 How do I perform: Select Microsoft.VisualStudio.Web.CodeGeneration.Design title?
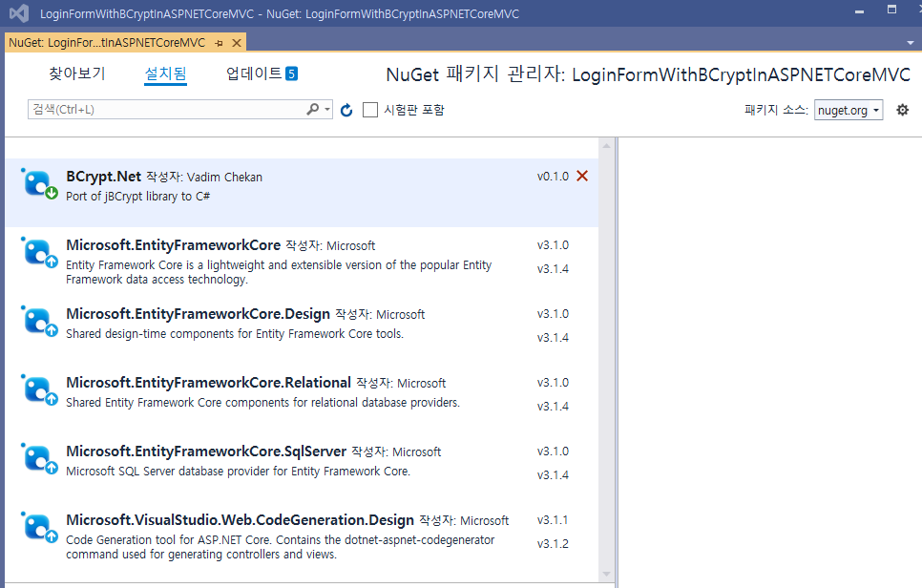(x=240, y=520)
